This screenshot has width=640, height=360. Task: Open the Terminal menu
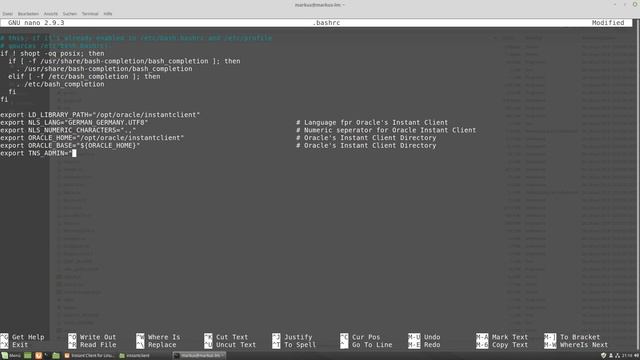tap(90, 13)
